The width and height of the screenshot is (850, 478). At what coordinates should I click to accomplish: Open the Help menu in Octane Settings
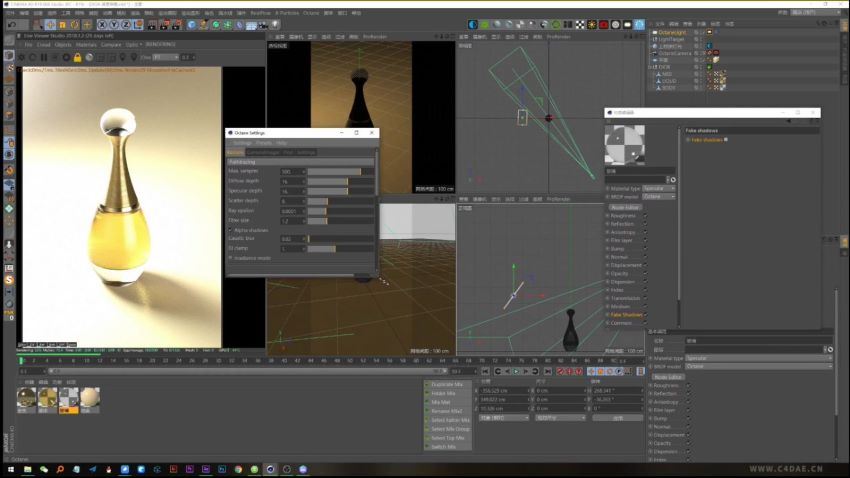click(281, 143)
